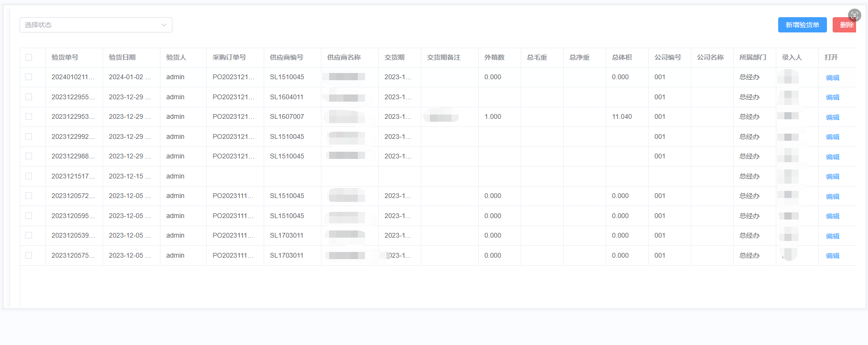This screenshot has width=868, height=345.
Task: Open 编辑 link for row 2023120595…
Action: pyautogui.click(x=833, y=216)
